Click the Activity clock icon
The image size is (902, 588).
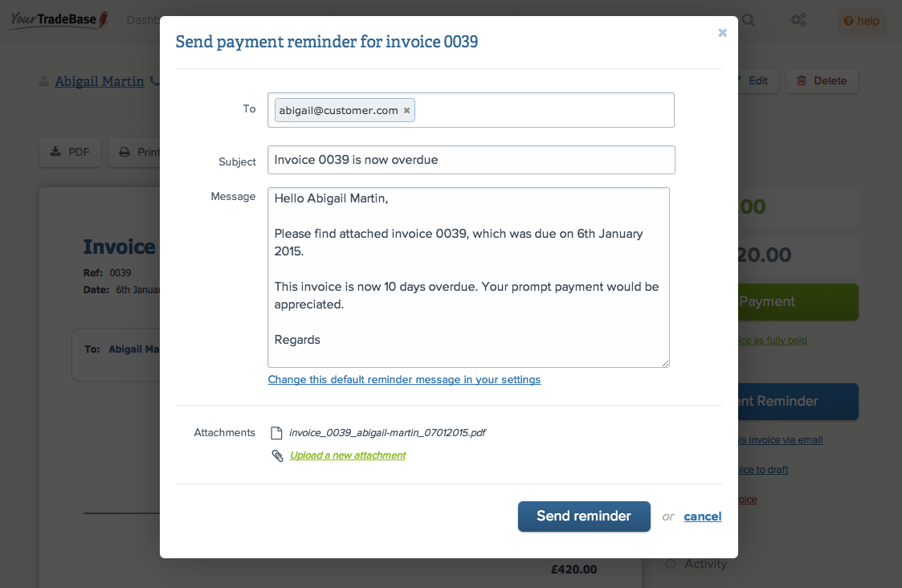click(x=671, y=564)
